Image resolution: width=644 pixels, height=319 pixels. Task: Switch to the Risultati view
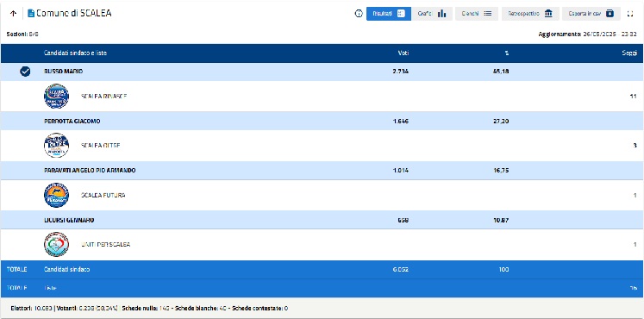point(389,14)
